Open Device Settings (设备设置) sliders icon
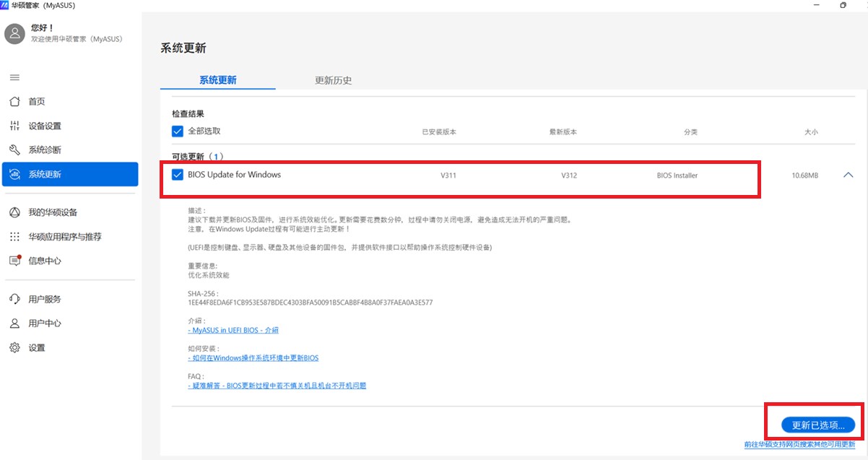868x460 pixels. click(14, 126)
